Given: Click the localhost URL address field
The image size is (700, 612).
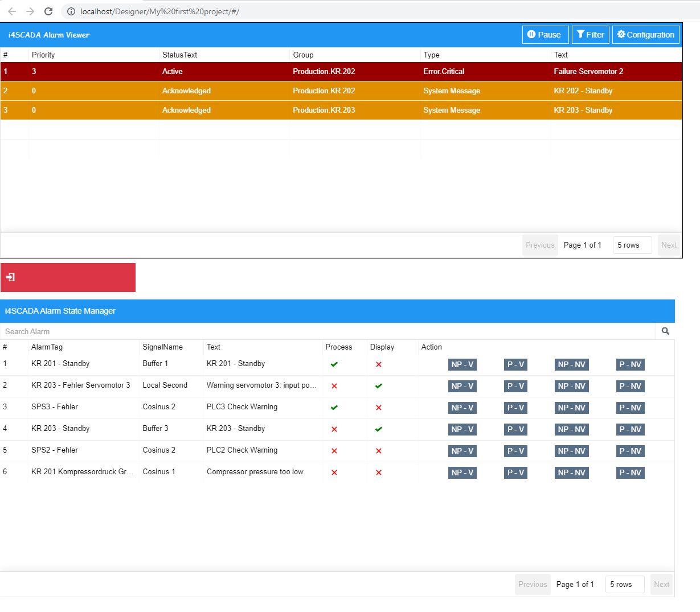Looking at the screenshot, I should [159, 11].
